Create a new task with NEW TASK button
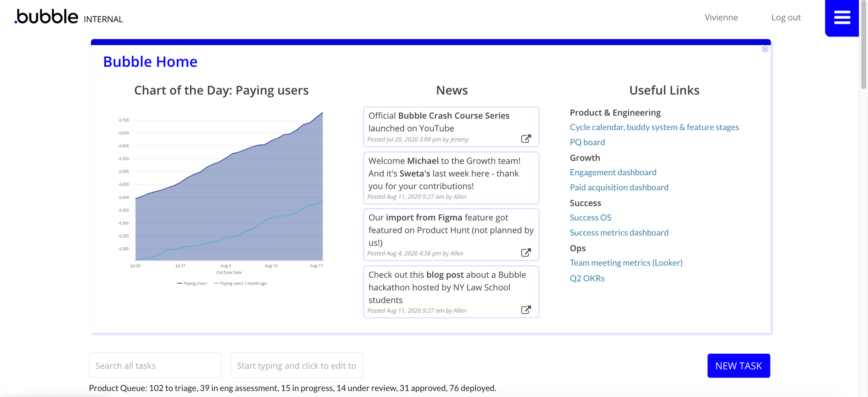 point(738,366)
